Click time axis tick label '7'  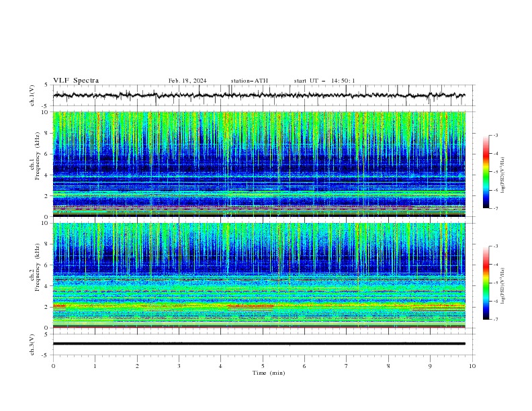click(x=347, y=366)
